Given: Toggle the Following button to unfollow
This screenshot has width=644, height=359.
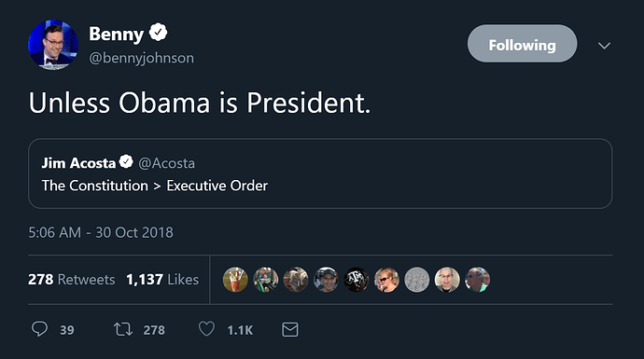Looking at the screenshot, I should point(522,44).
